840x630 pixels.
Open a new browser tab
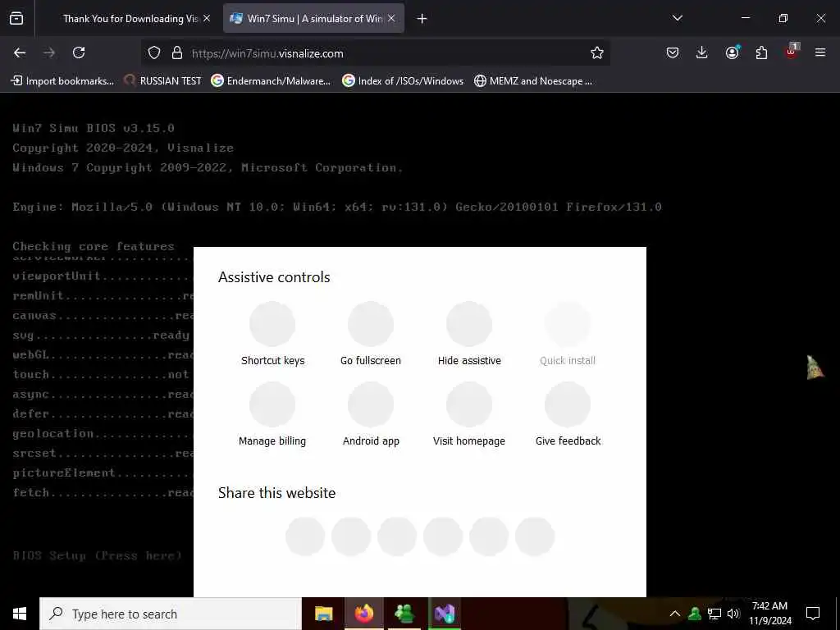(x=422, y=19)
